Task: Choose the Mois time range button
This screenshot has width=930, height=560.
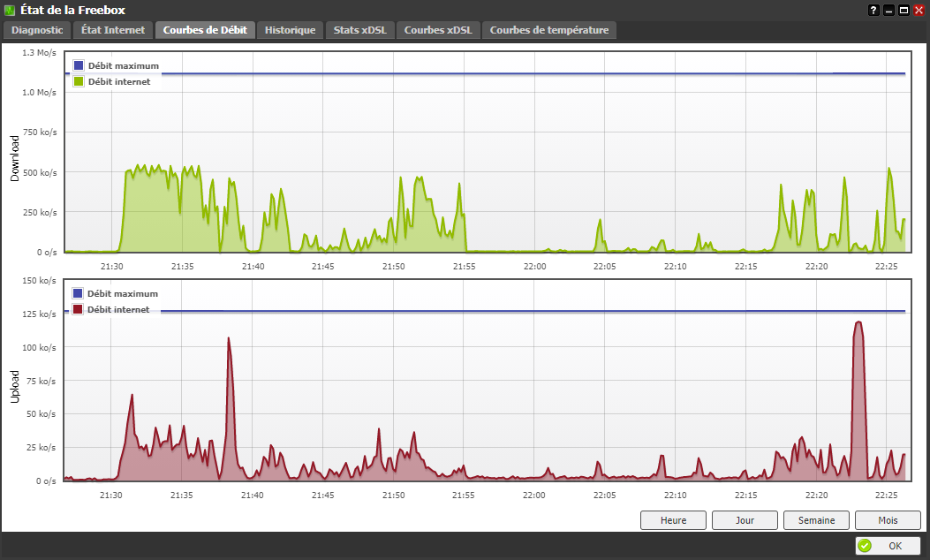Action: [x=888, y=520]
